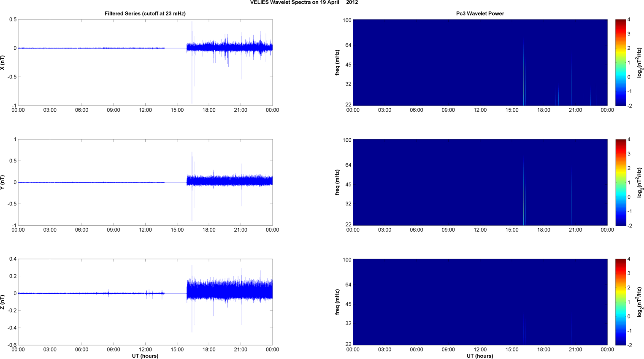Click the '100' frequency tick of the top wavelet plot
644x359 pixels.
coord(347,20)
